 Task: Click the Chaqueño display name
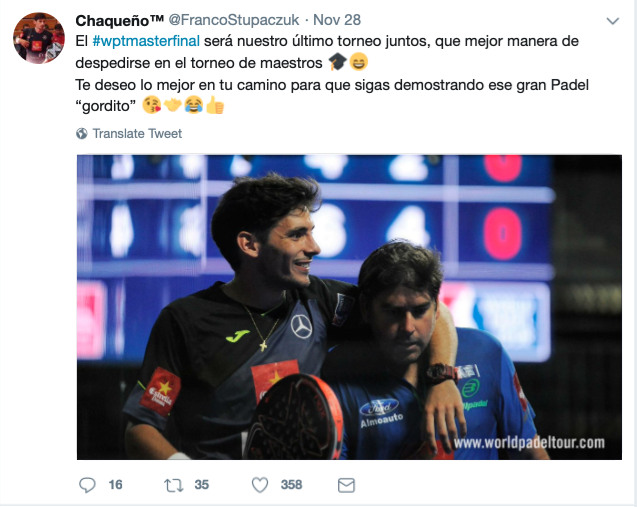click(x=119, y=20)
